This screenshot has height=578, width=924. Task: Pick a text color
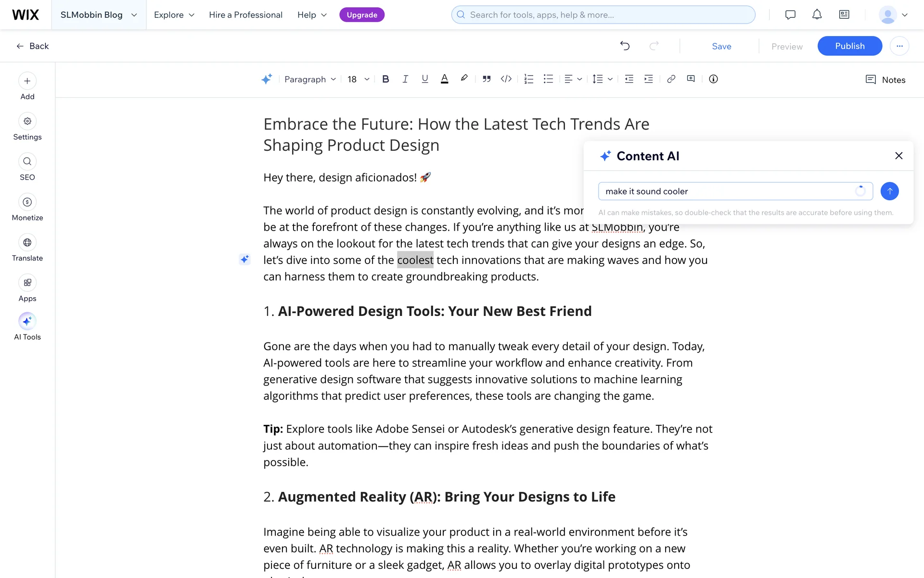(x=444, y=79)
